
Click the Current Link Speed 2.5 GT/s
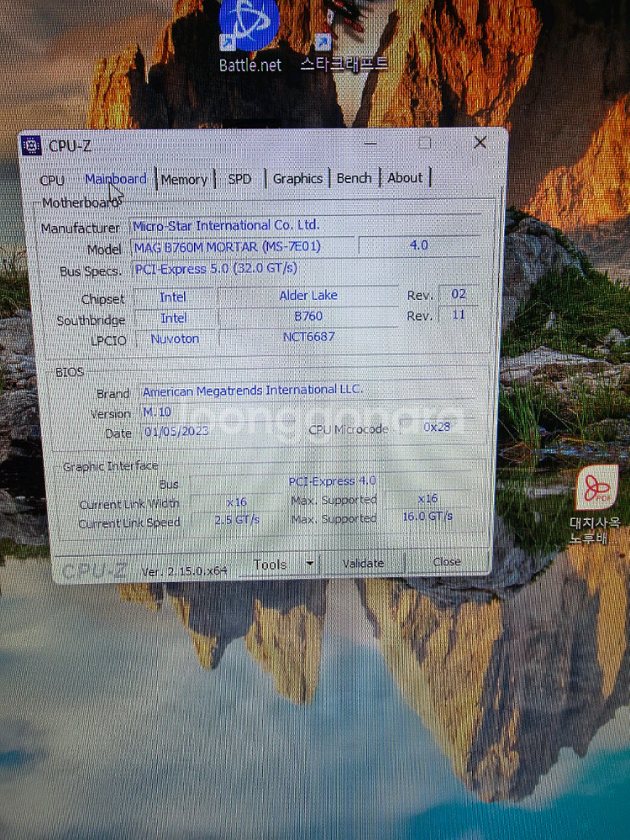237,520
